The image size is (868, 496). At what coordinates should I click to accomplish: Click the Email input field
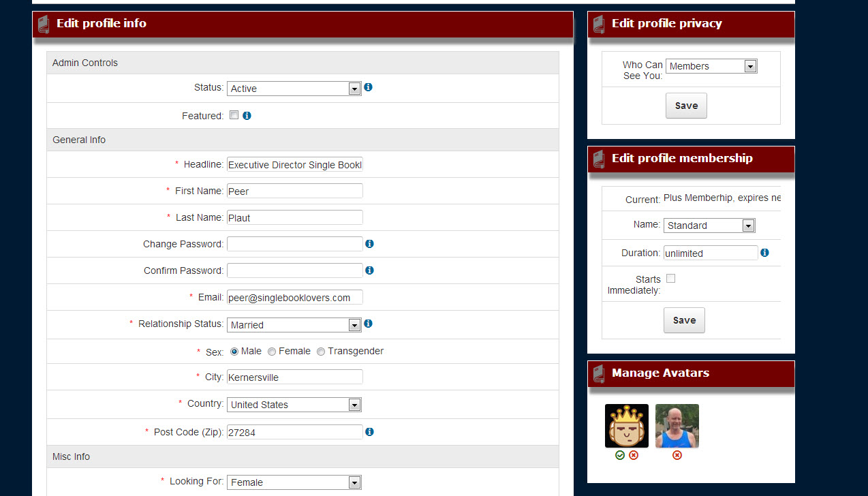tap(294, 297)
